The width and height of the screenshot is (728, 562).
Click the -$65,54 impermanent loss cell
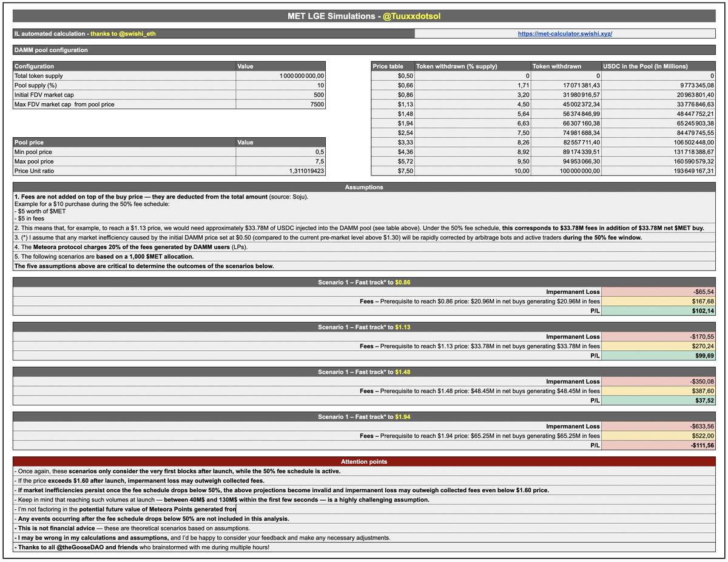[x=659, y=292]
